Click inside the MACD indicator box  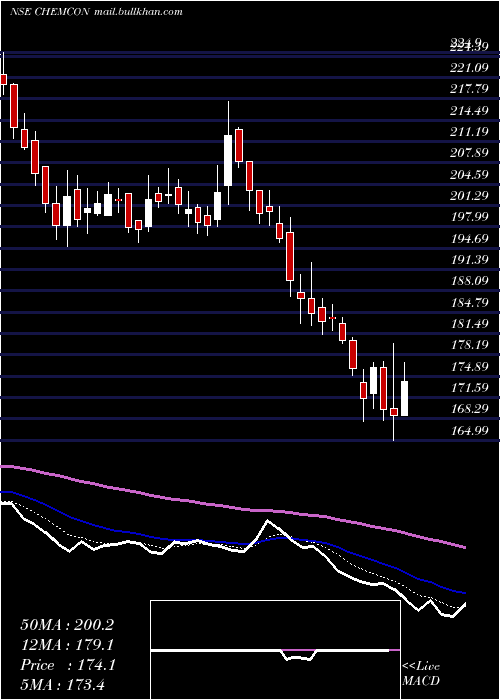point(275,650)
